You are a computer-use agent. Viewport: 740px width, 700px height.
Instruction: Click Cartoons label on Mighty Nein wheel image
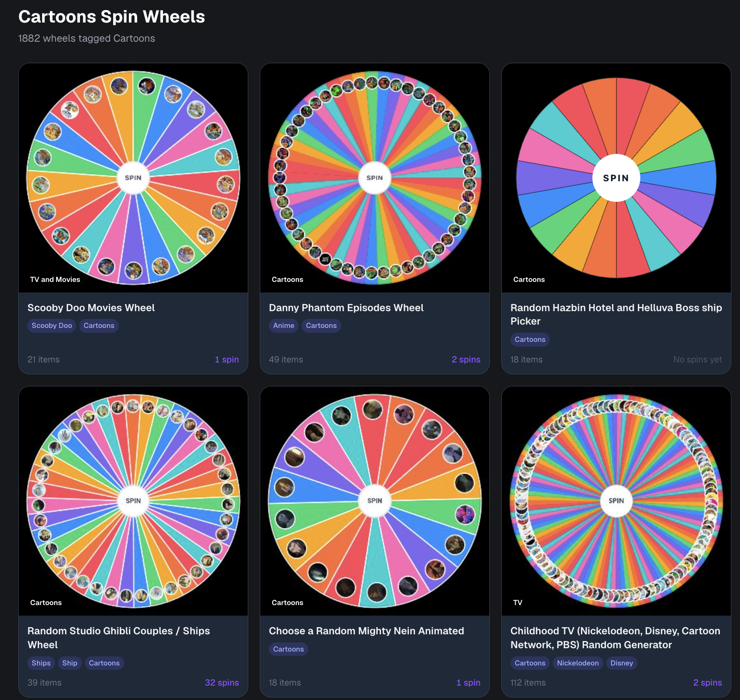[288, 603]
